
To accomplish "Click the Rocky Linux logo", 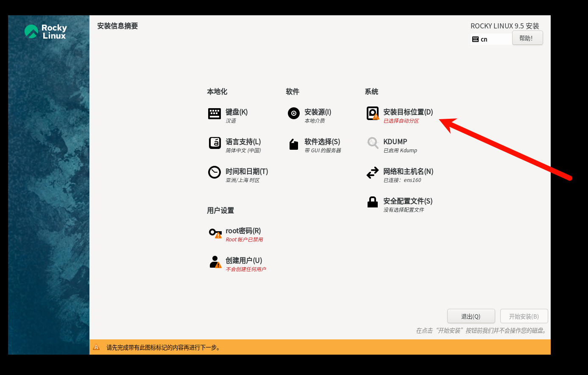I will (46, 31).
